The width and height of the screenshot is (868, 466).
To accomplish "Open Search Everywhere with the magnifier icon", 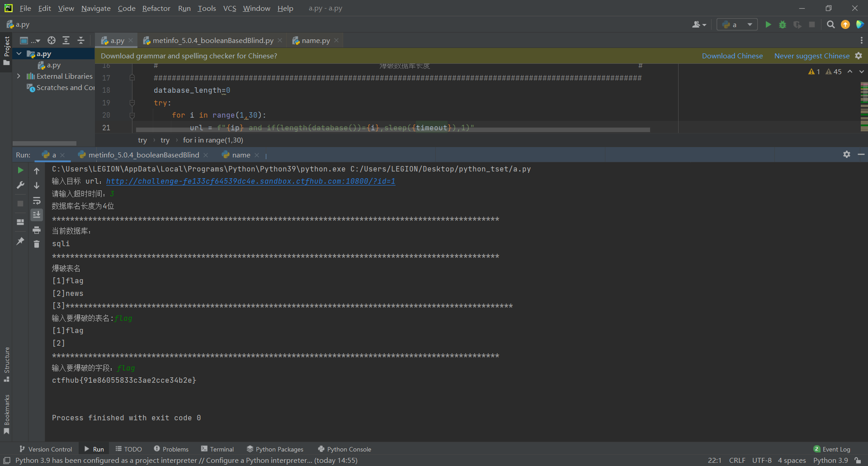I will [830, 24].
